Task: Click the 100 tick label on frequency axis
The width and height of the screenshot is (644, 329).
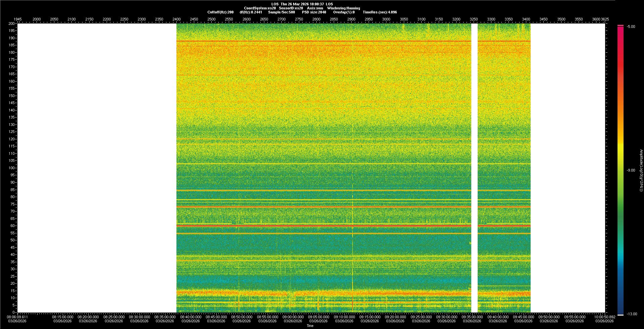Action: (x=12, y=168)
